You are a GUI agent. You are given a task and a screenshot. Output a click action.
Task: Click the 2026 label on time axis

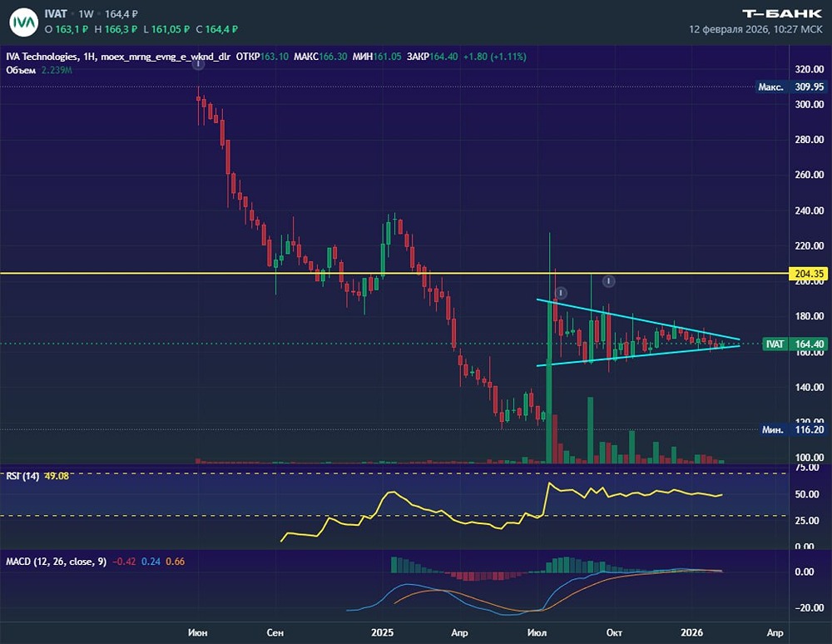click(692, 632)
